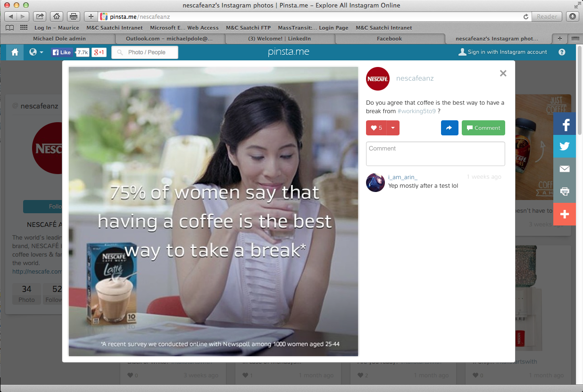Show all tabs button
Screen dimensions: 583x392
click(x=575, y=39)
